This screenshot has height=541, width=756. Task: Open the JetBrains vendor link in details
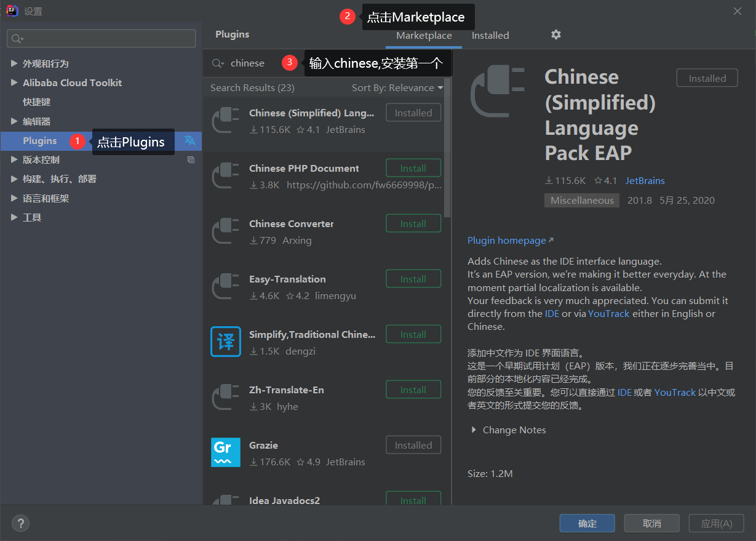[x=645, y=181]
